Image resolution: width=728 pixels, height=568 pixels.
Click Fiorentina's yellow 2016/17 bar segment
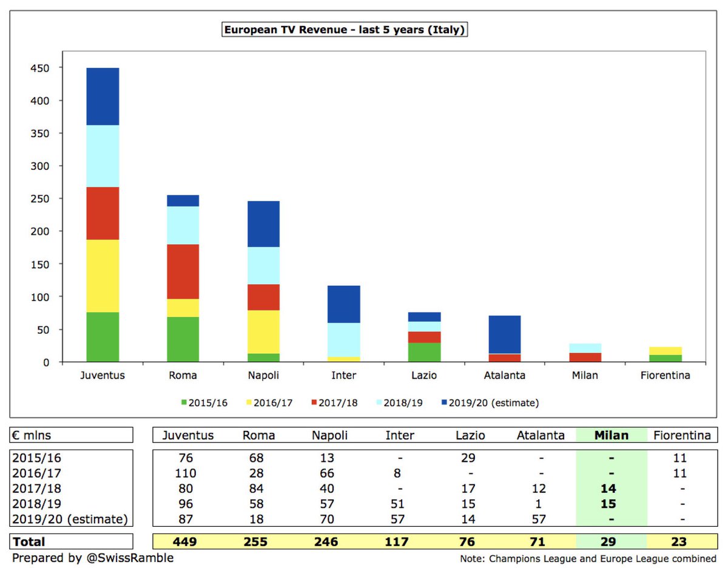[666, 351]
